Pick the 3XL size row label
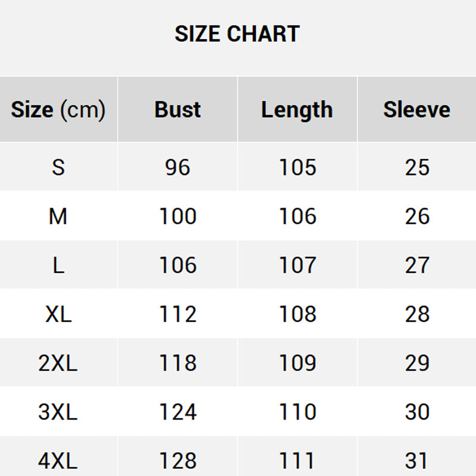 tap(58, 412)
